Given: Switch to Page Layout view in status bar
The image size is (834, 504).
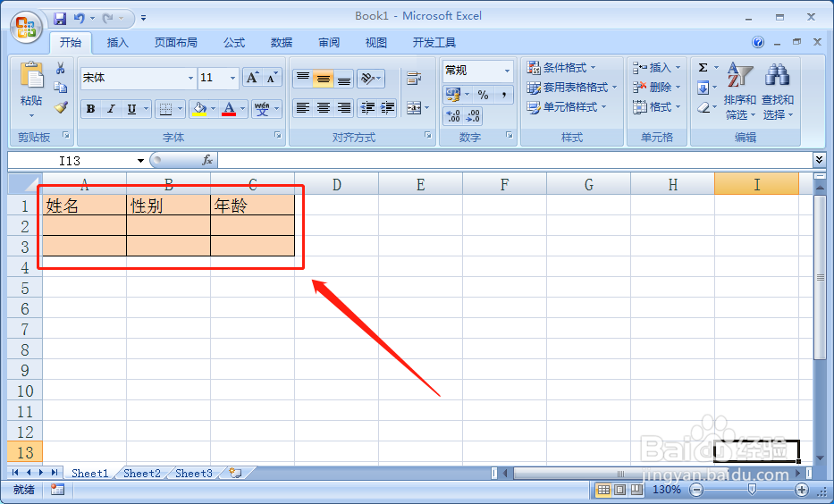Looking at the screenshot, I should point(619,490).
